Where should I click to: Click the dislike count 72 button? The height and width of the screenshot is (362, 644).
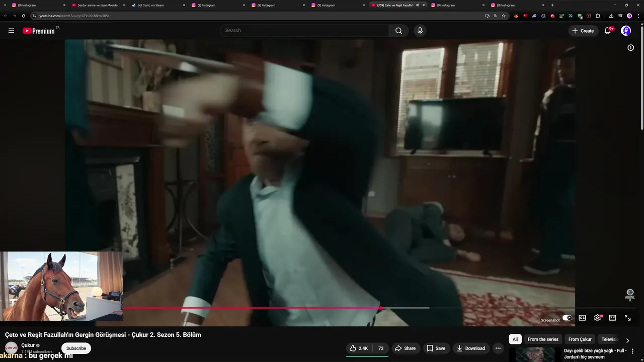[x=381, y=348]
